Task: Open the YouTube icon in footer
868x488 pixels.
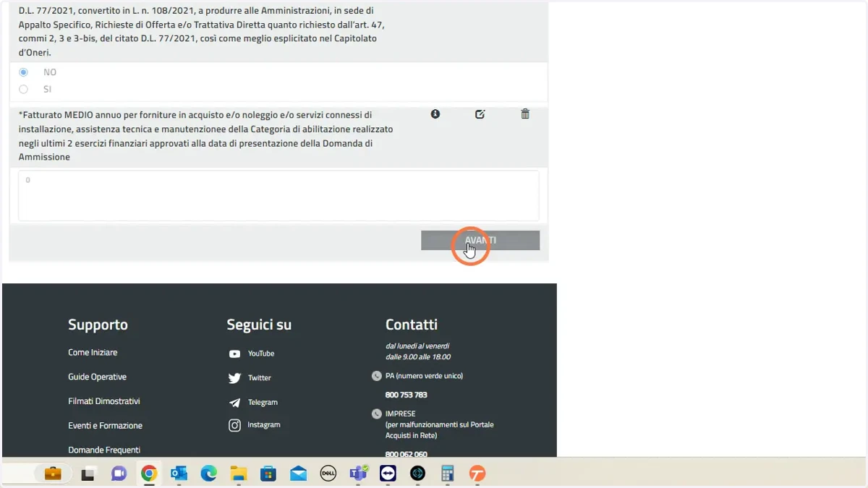Action: [x=234, y=354]
